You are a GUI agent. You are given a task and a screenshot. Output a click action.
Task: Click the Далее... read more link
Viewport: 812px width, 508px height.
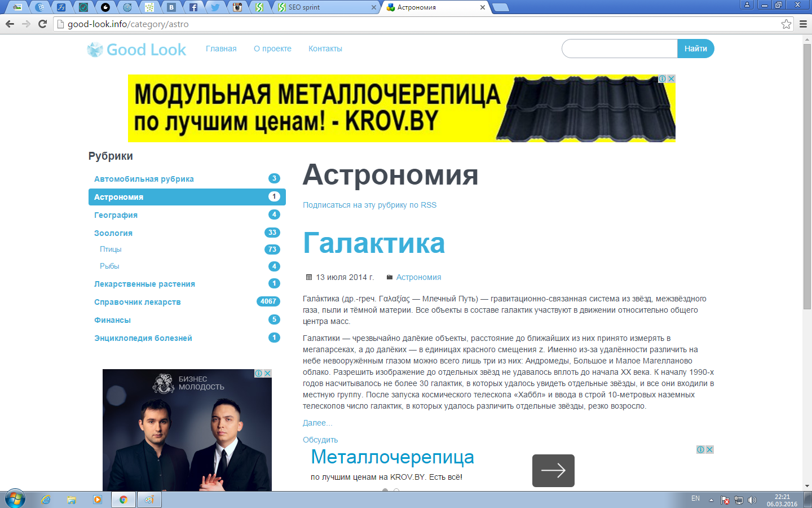[317, 423]
